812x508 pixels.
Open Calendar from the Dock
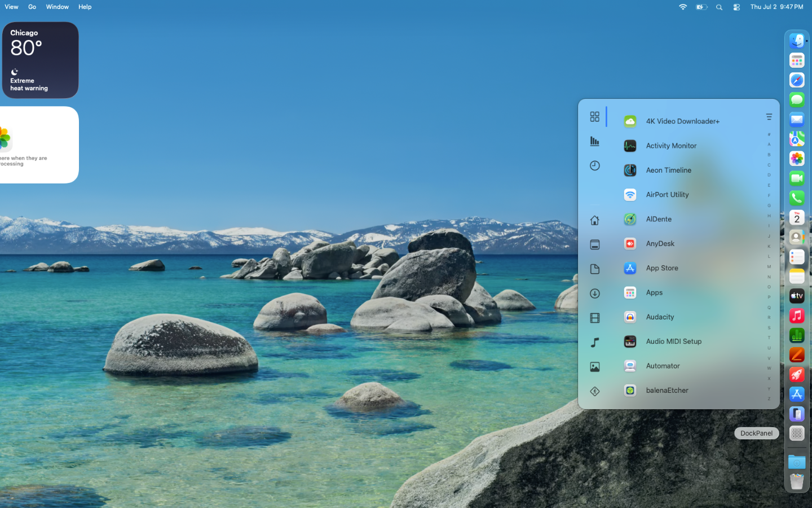[797, 217]
